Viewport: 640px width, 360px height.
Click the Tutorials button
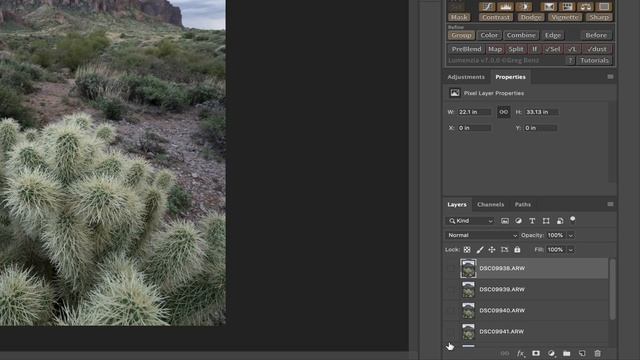click(594, 60)
